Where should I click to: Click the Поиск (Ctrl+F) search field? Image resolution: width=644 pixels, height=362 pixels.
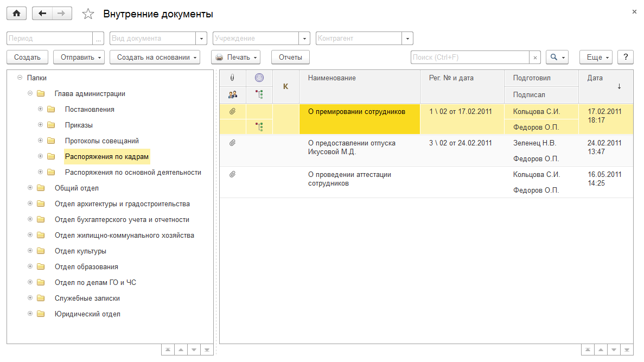click(470, 57)
